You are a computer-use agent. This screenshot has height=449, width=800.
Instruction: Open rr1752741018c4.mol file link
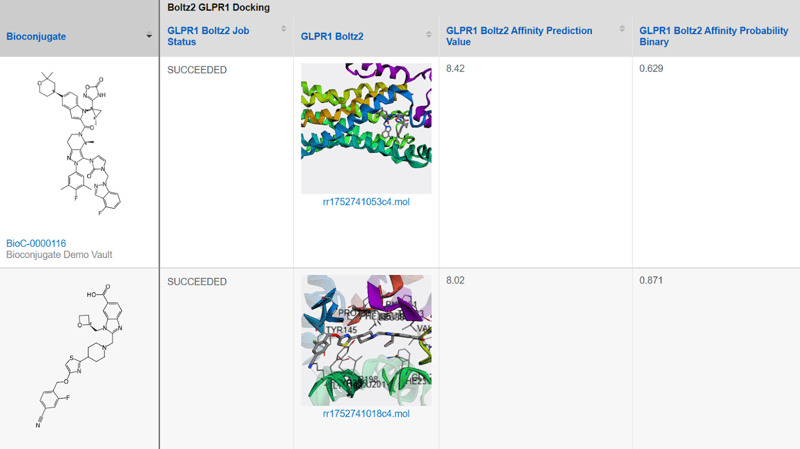tap(366, 413)
